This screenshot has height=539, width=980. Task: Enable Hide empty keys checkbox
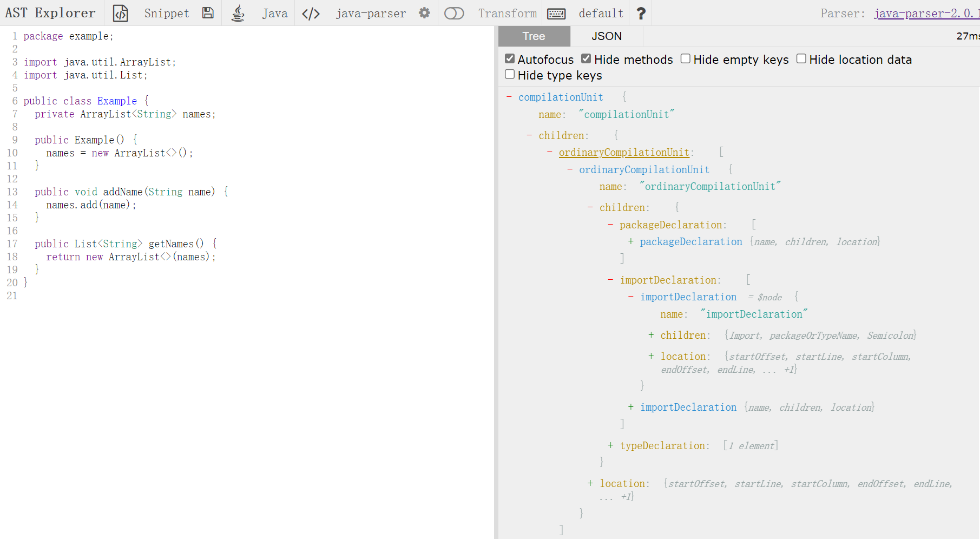coord(686,59)
